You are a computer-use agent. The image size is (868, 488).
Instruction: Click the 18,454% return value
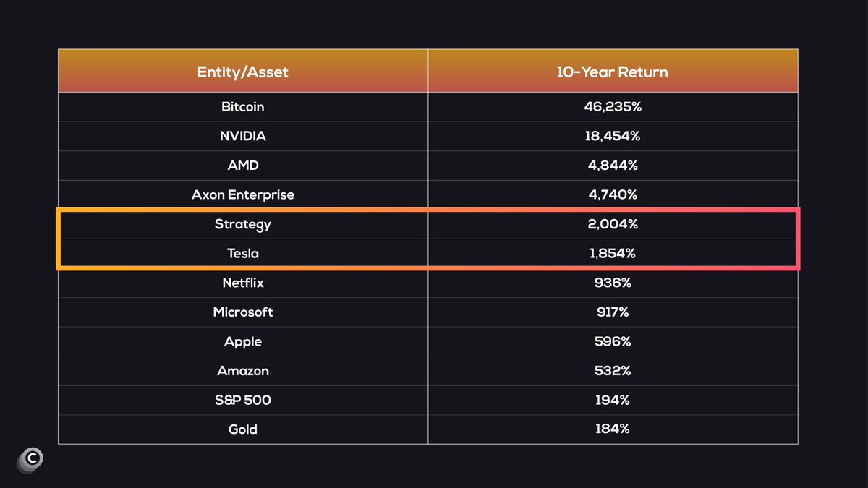[x=613, y=136]
